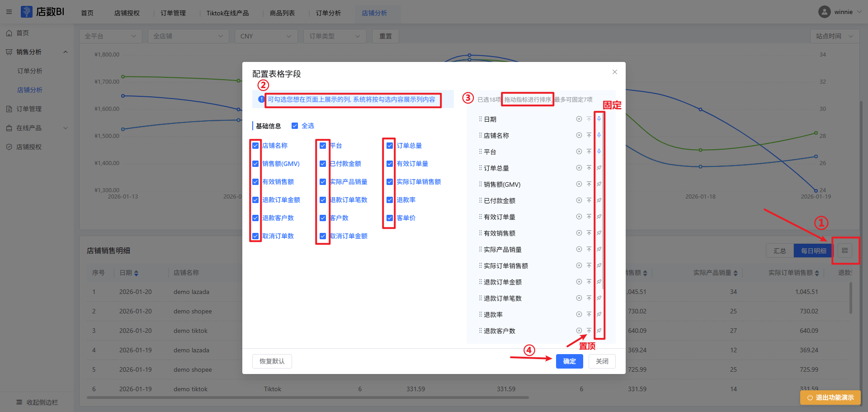Screen dimensions: 868x412
Task: Click the pin icon for 日期 row
Action: 599,119
